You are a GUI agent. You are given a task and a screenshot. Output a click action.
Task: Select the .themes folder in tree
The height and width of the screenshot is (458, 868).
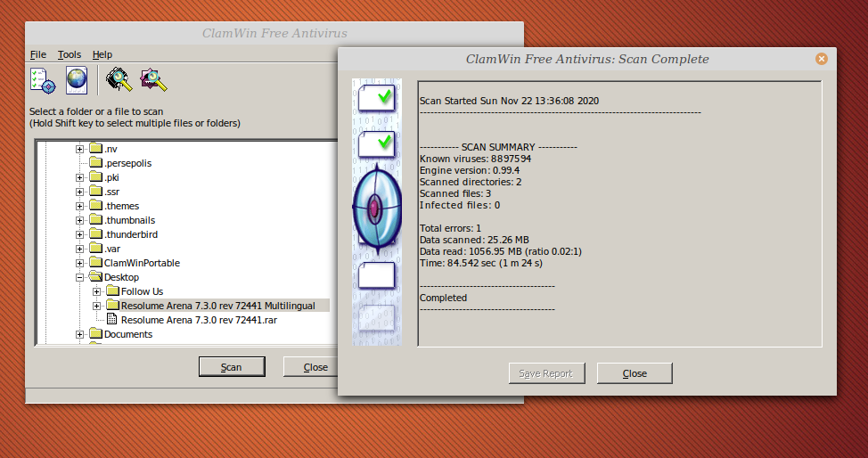122,206
